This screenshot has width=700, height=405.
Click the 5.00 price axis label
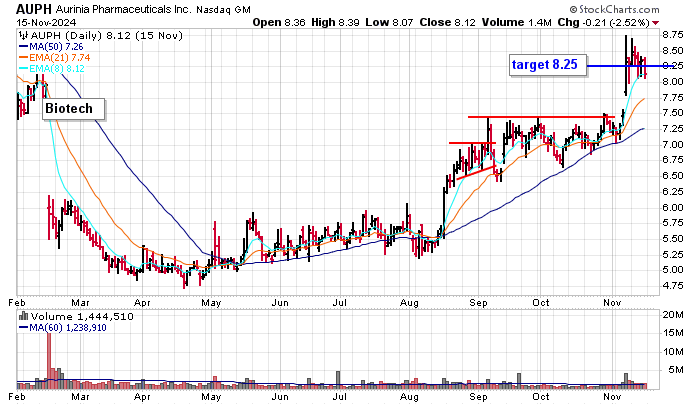673,270
